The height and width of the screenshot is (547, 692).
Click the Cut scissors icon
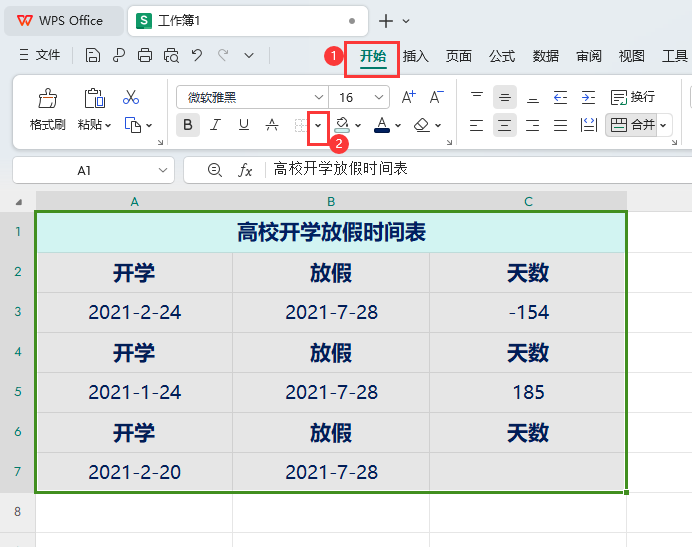pos(131,97)
